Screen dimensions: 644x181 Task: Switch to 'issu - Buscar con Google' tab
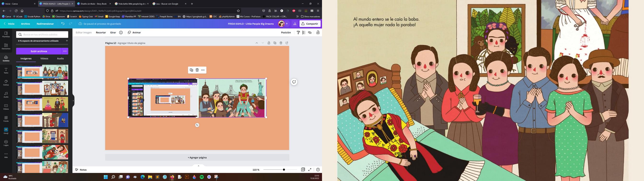pyautogui.click(x=169, y=4)
